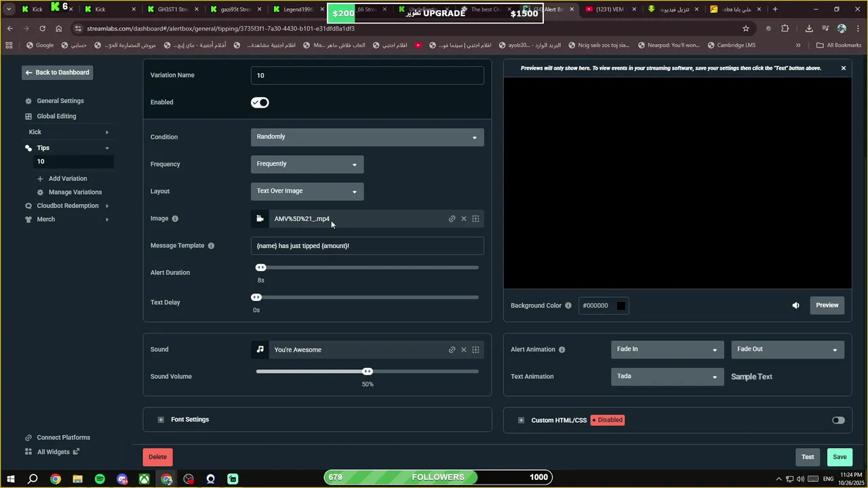The width and height of the screenshot is (868, 488).
Task: Go to the browser home page
Action: coord(58,28)
